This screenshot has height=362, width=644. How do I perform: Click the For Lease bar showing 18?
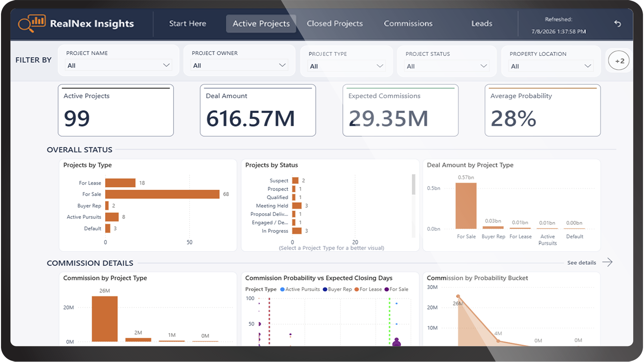[x=120, y=183]
